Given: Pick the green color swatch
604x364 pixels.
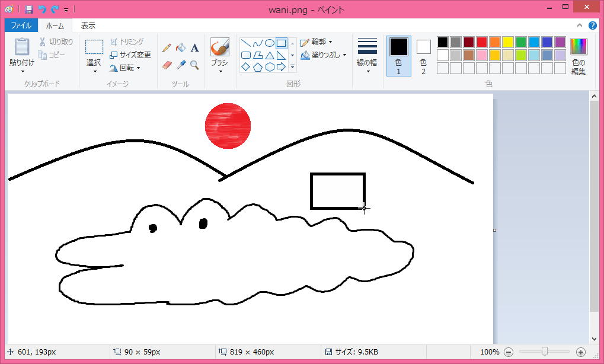Looking at the screenshot, I should 521,42.
